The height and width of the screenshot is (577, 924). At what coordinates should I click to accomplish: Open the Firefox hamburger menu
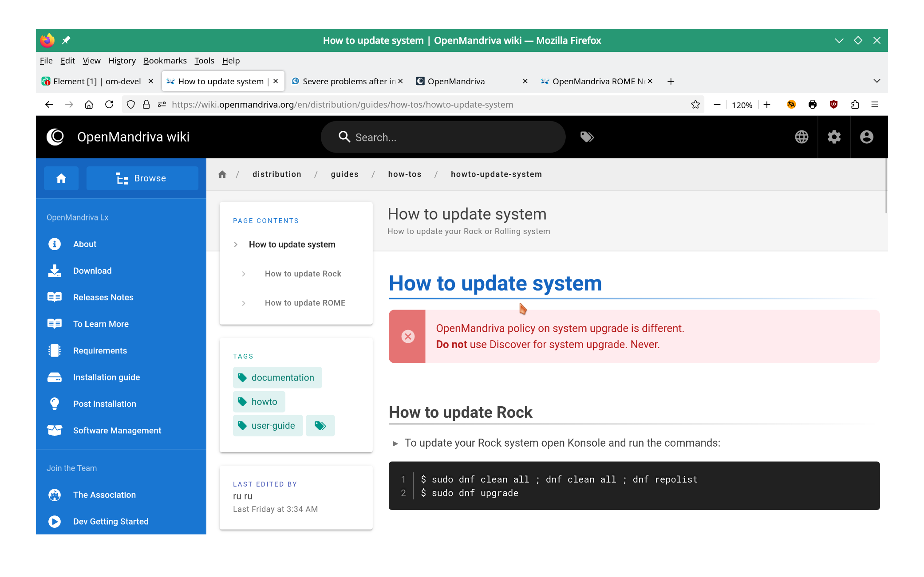pyautogui.click(x=875, y=105)
